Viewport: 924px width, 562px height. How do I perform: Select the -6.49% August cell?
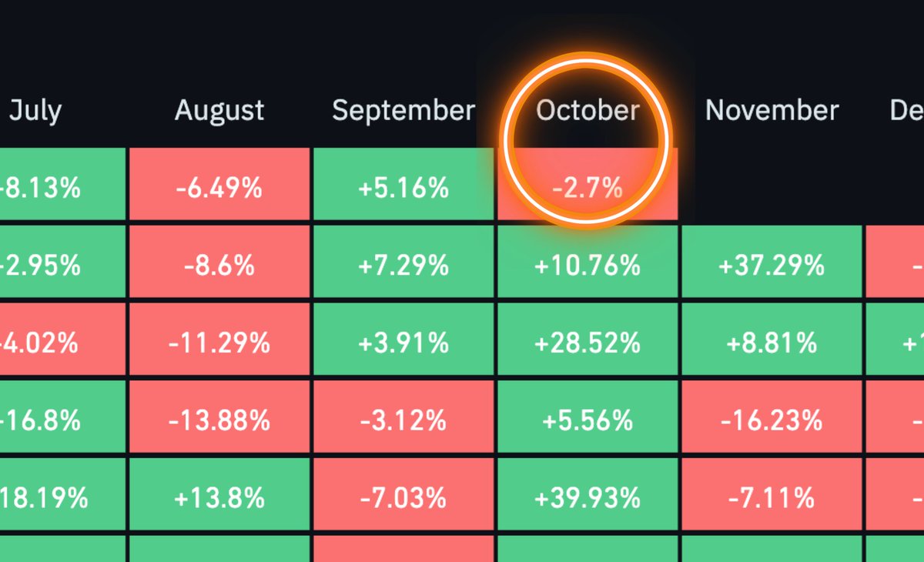point(219,187)
